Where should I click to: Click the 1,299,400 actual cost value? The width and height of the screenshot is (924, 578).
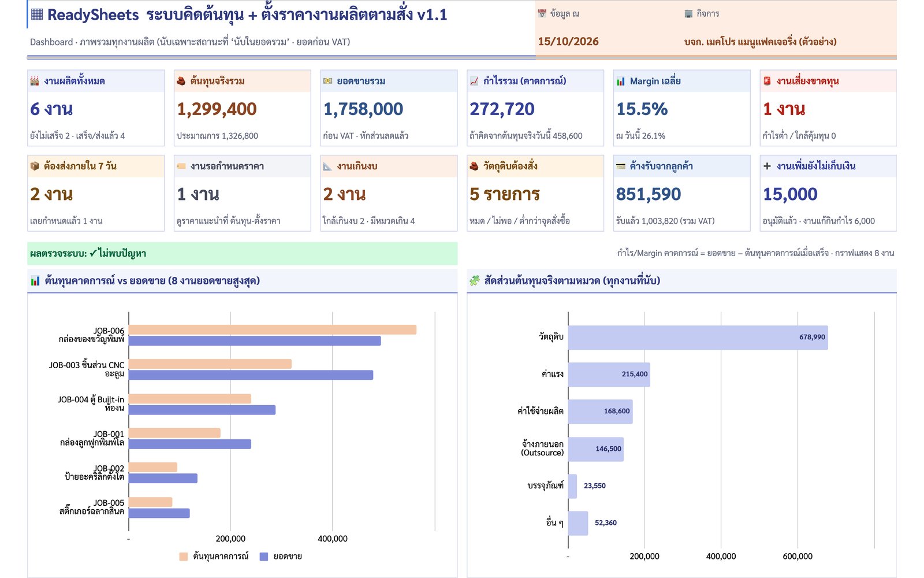click(x=217, y=109)
